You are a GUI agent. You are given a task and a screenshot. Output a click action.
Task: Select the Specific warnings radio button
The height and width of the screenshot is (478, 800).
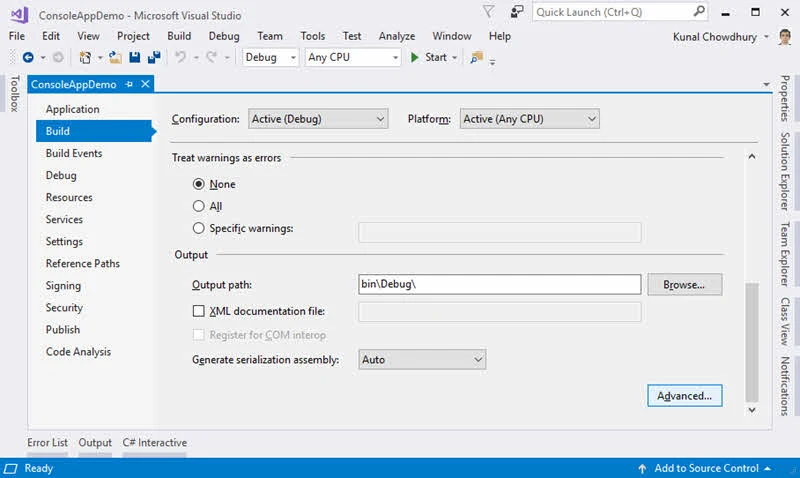click(x=198, y=228)
